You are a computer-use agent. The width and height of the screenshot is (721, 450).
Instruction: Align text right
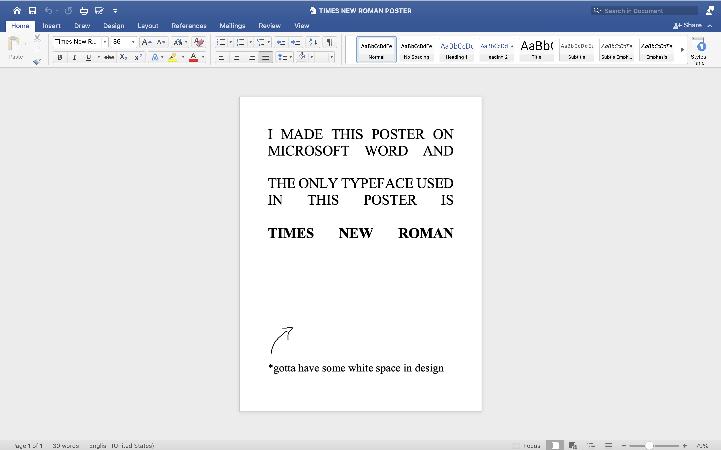252,57
